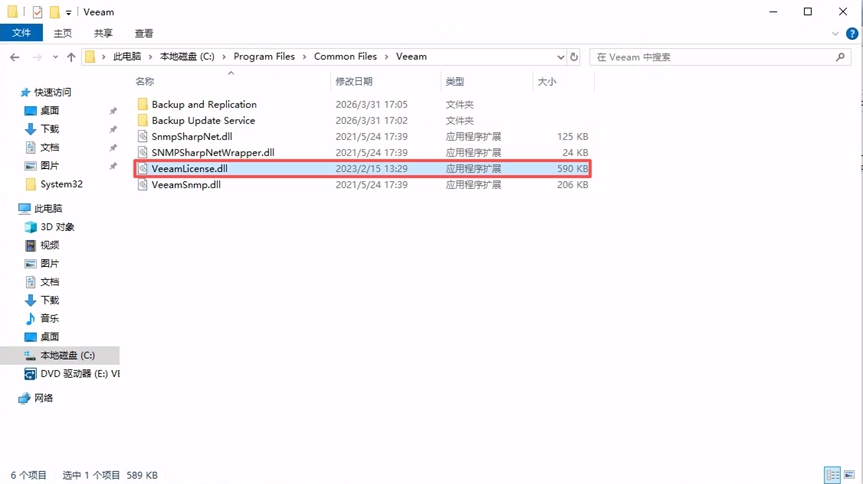Open the recent locations dropdown arrow
This screenshot has width=863, height=484.
(x=55, y=57)
